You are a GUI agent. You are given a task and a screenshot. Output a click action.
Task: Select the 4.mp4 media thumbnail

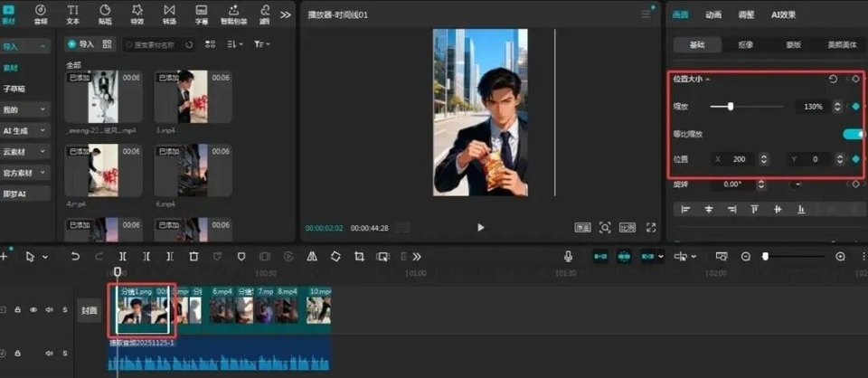pos(103,170)
